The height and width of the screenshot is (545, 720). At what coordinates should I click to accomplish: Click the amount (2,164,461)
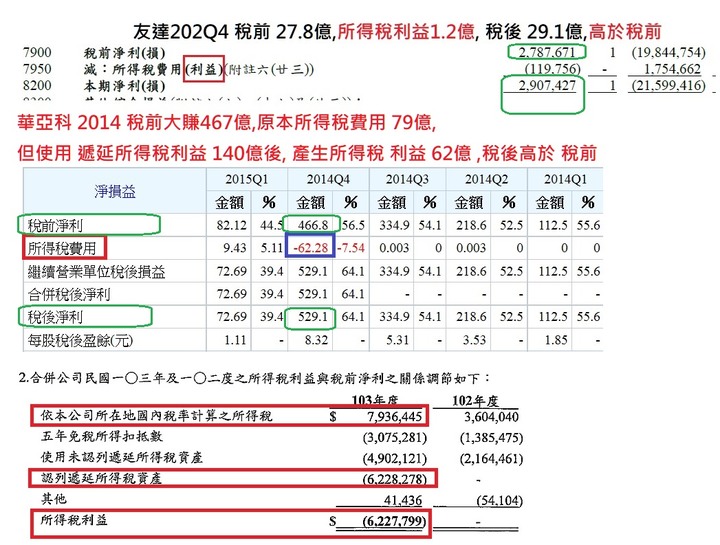[x=491, y=459]
